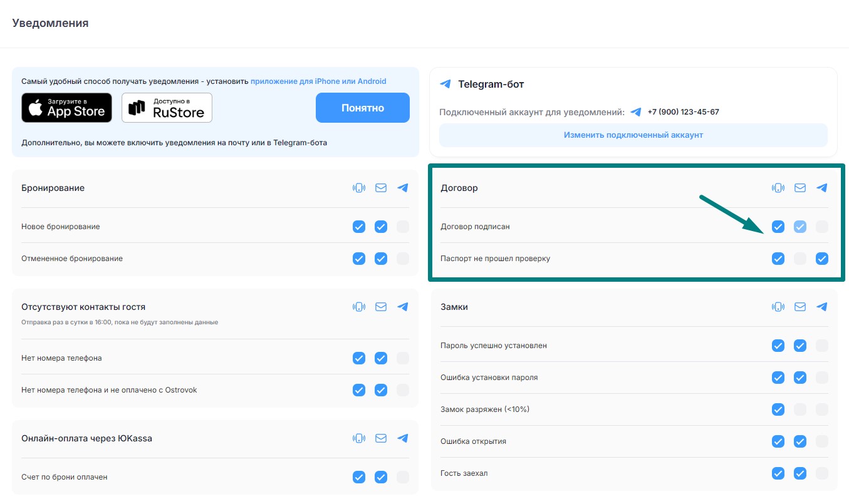This screenshot has height=504, width=849.
Task: Click Telegram icon next to the phone number
Action: [636, 112]
